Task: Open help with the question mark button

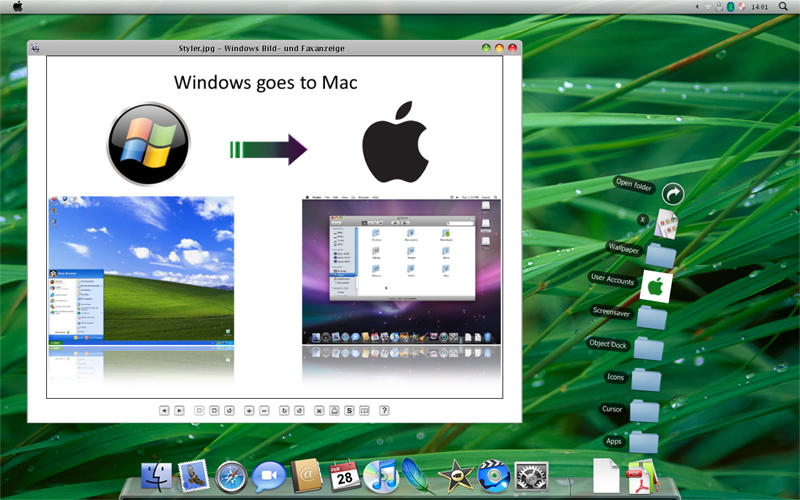Action: [384, 410]
